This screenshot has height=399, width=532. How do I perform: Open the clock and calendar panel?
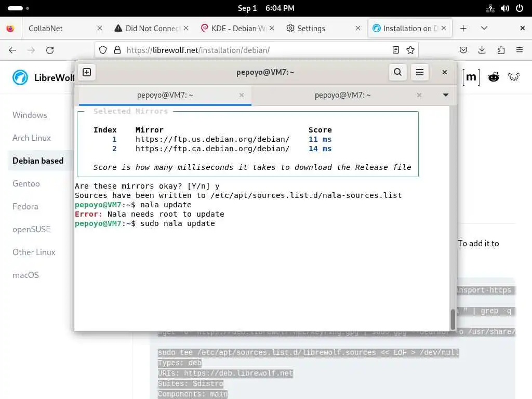coord(266,8)
